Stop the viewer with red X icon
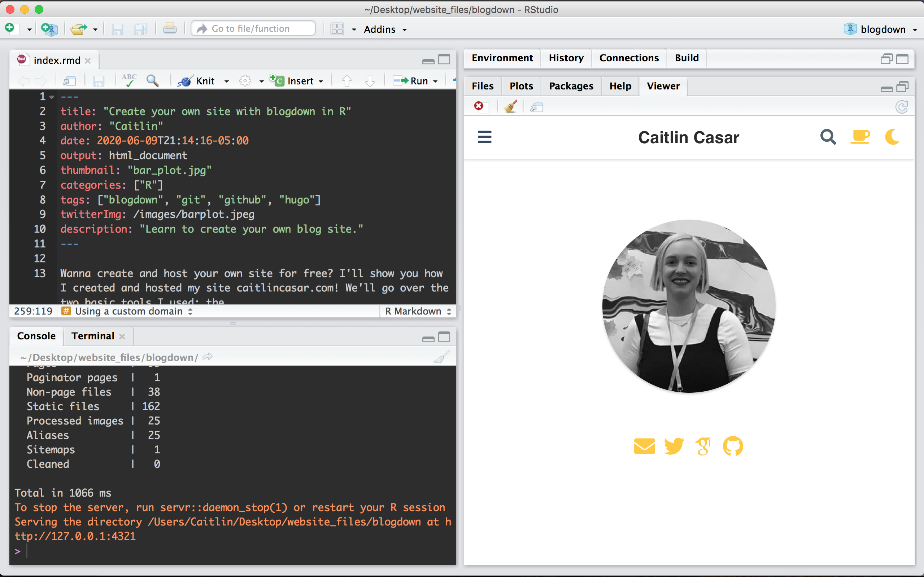The width and height of the screenshot is (924, 577). coord(479,106)
